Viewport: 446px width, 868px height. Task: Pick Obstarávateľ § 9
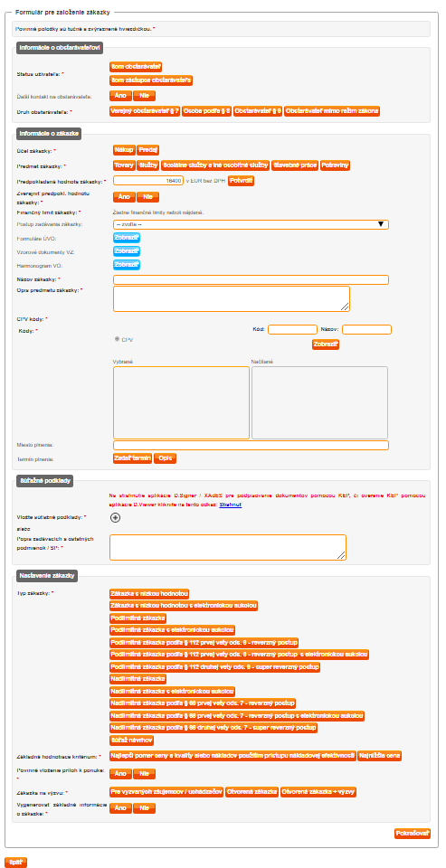click(258, 111)
